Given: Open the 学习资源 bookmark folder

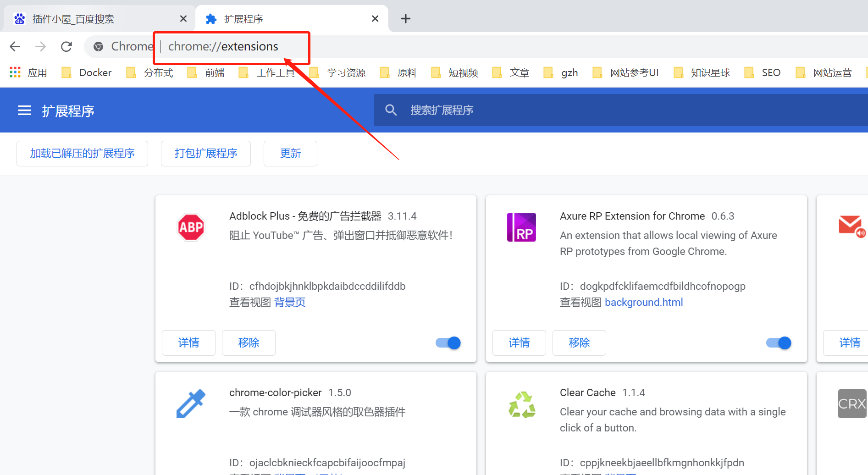Looking at the screenshot, I should coord(337,72).
